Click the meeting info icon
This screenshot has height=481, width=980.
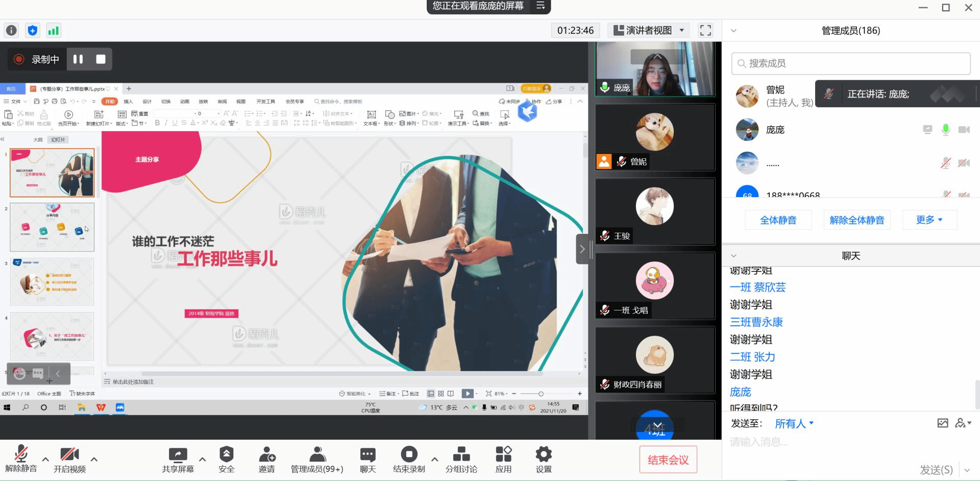(x=11, y=31)
